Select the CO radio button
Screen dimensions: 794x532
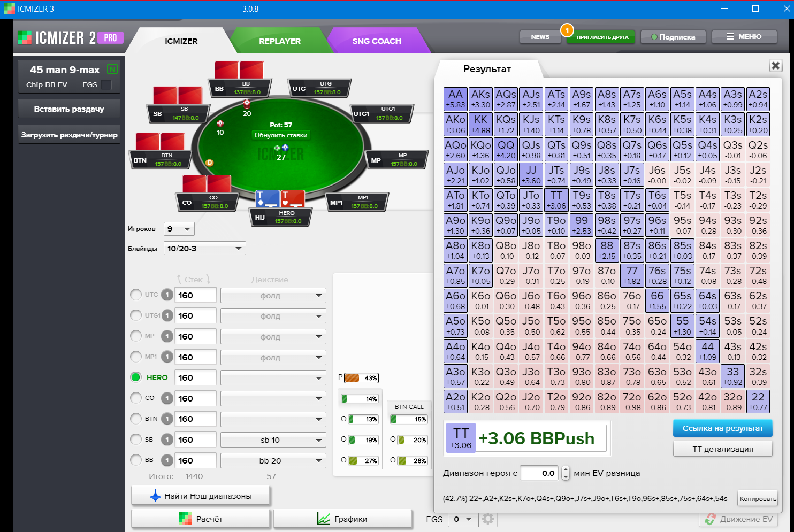click(136, 398)
